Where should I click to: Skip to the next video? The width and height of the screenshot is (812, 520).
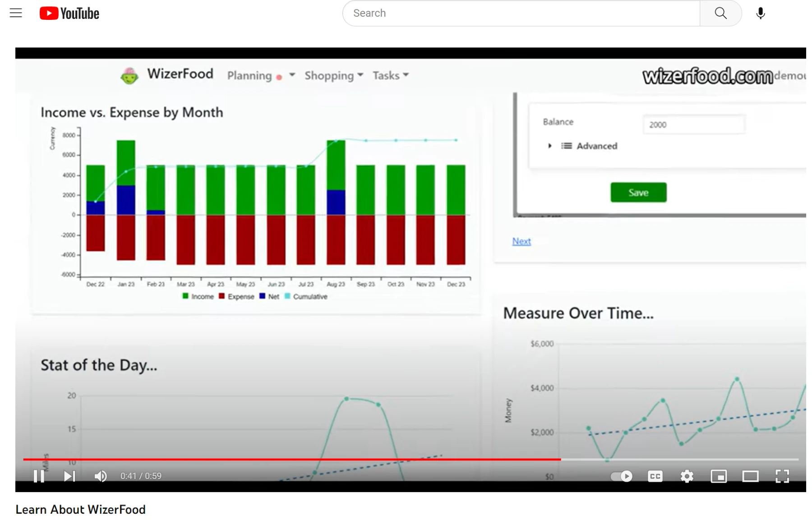point(69,476)
